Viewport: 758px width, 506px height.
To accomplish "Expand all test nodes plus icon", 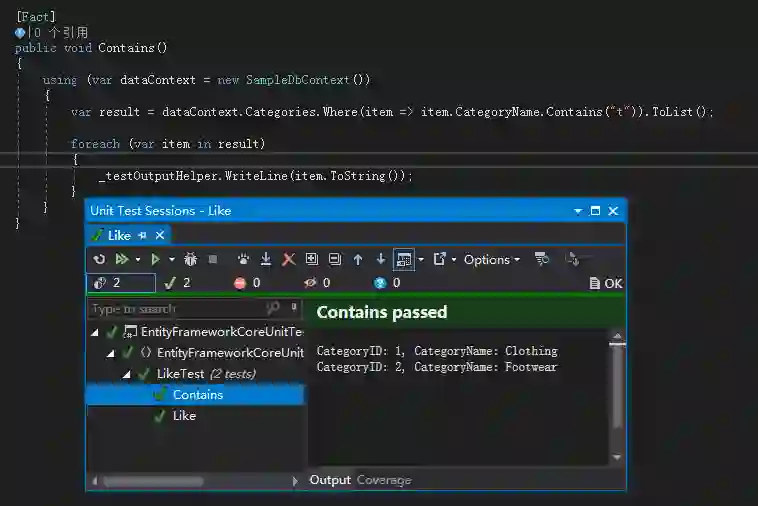I will pyautogui.click(x=312, y=260).
